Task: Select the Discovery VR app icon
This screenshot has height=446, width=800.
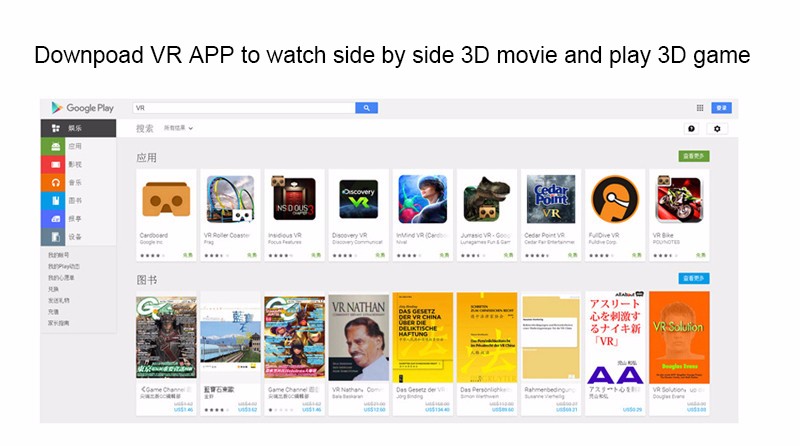Action: pos(358,199)
